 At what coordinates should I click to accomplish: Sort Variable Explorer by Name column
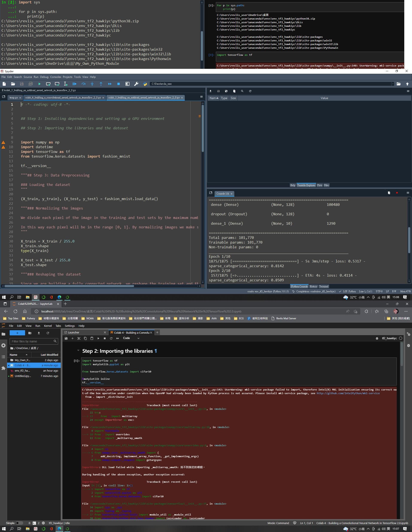point(214,98)
